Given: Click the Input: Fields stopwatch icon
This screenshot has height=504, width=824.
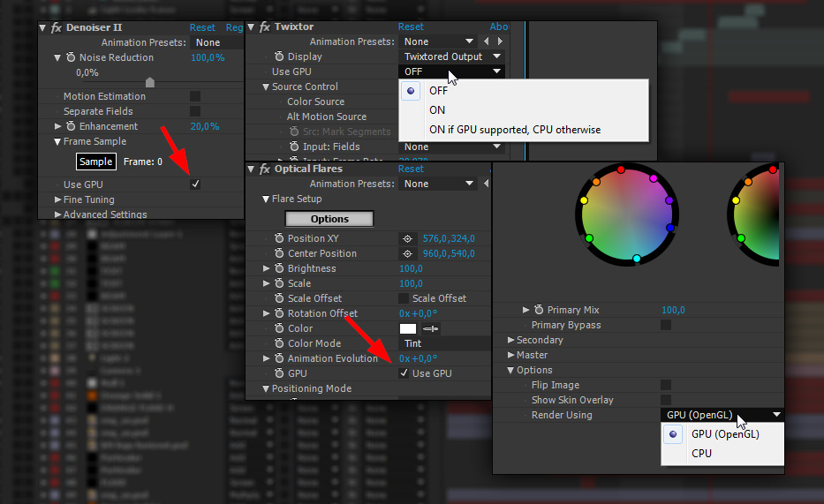Looking at the screenshot, I should [294, 147].
